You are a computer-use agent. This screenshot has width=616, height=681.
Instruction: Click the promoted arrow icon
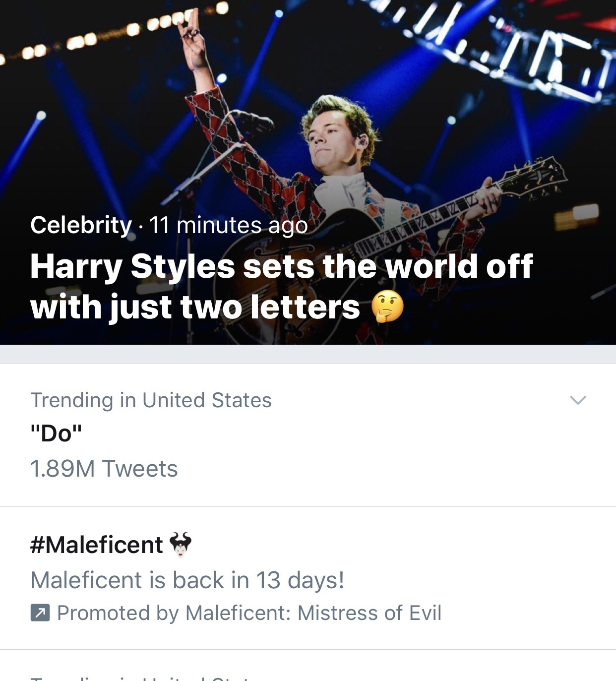(40, 613)
